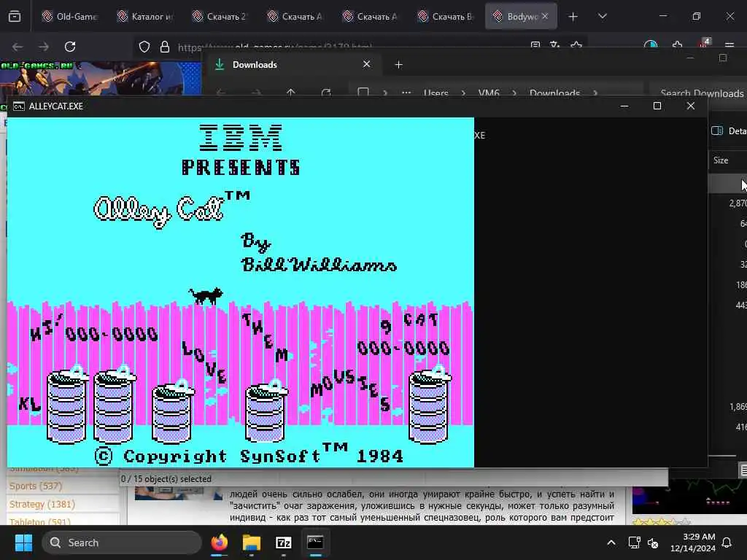Minimize the ALLEYCAT.EXE window
Viewport: 747px width, 560px height.
[x=624, y=106]
